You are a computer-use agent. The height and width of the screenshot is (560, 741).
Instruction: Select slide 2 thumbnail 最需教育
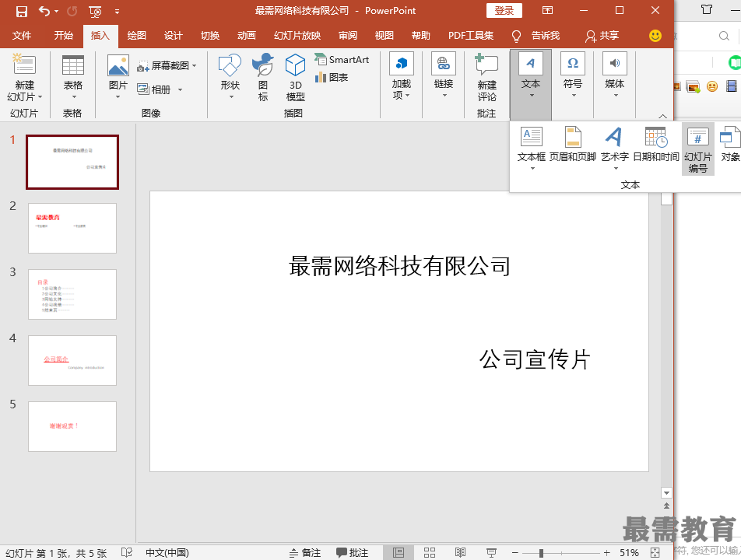click(x=72, y=228)
